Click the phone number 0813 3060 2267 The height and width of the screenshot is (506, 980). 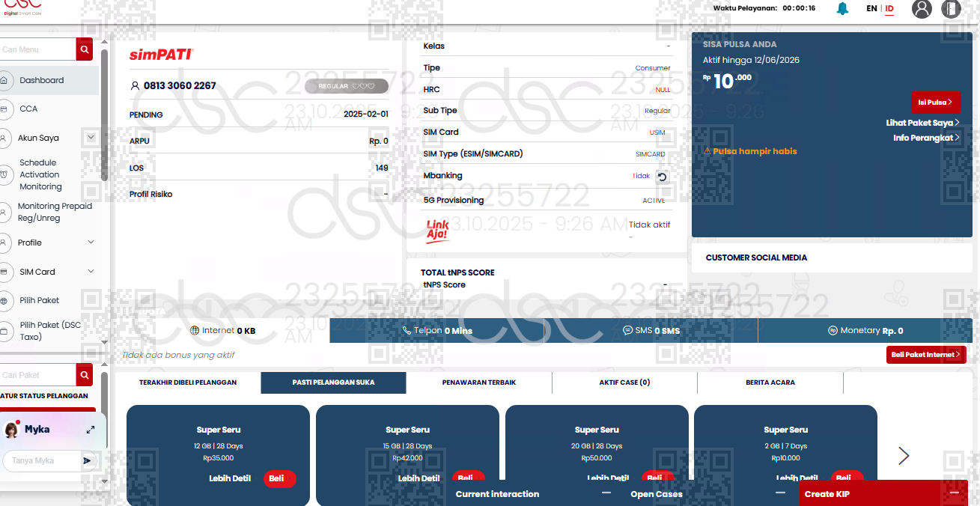click(180, 86)
